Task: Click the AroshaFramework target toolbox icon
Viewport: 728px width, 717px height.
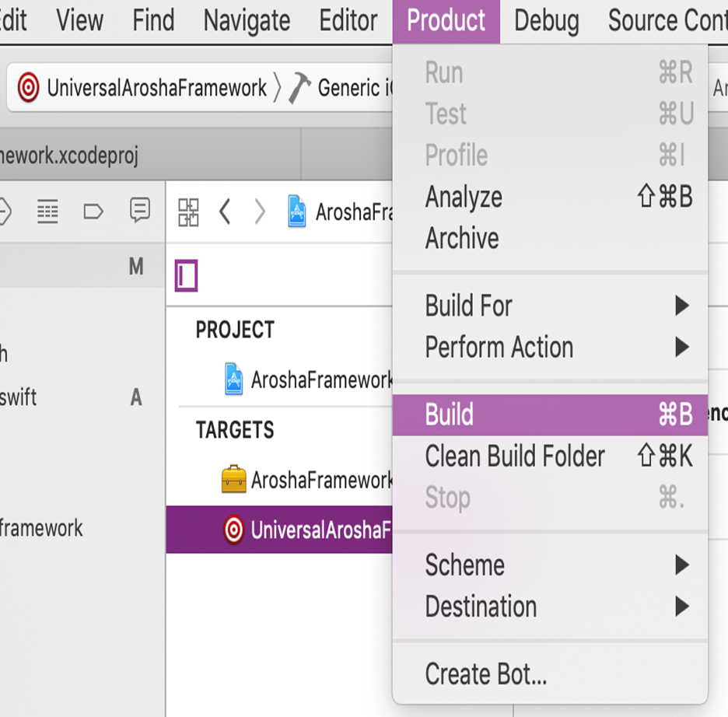Action: tap(234, 479)
